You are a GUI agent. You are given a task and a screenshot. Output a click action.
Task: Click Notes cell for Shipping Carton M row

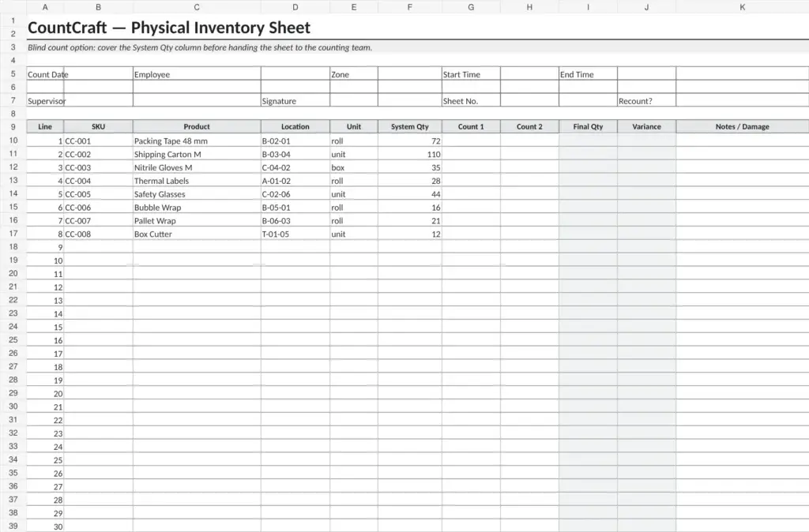(742, 154)
